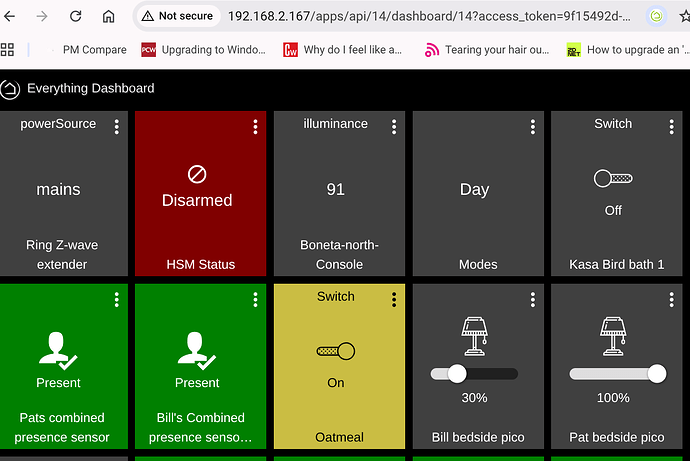Image resolution: width=690 pixels, height=461 pixels.
Task: Click the lamp icon on Pat bedside pico
Action: coord(613,335)
